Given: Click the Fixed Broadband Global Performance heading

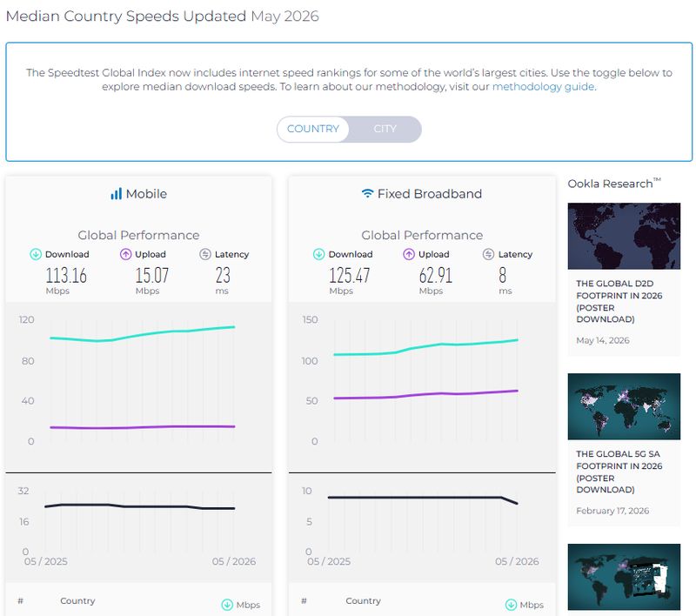Looking at the screenshot, I should point(422,235).
